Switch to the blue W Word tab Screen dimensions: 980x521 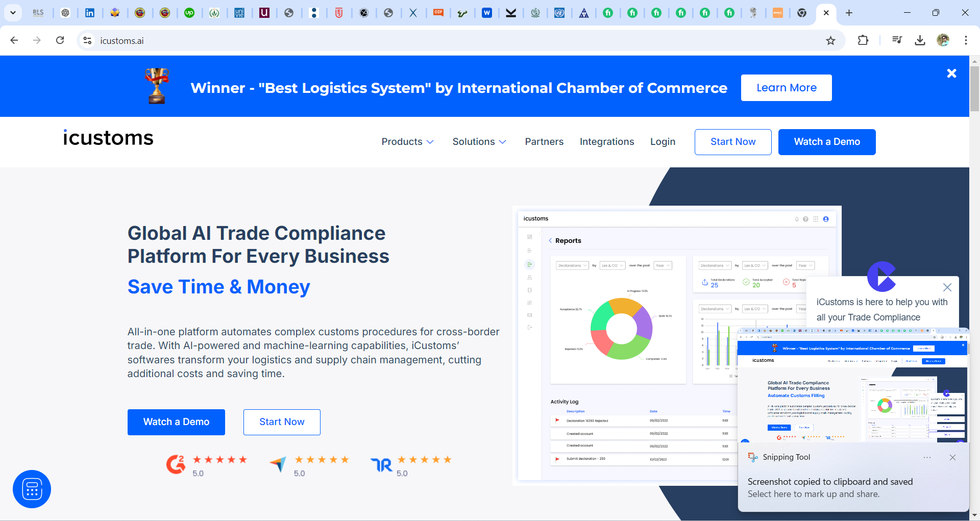[487, 13]
